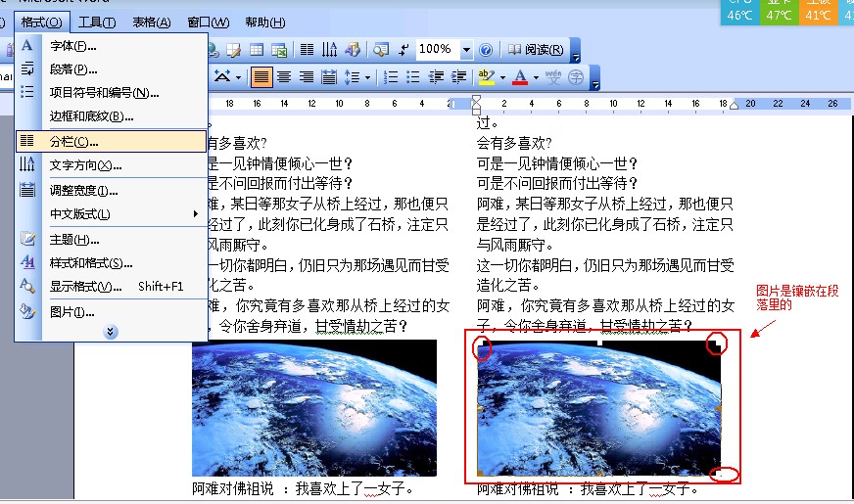Image resolution: width=854 pixels, height=504 pixels.
Task: Choose Font (字体) from Format menu
Action: tap(112, 46)
